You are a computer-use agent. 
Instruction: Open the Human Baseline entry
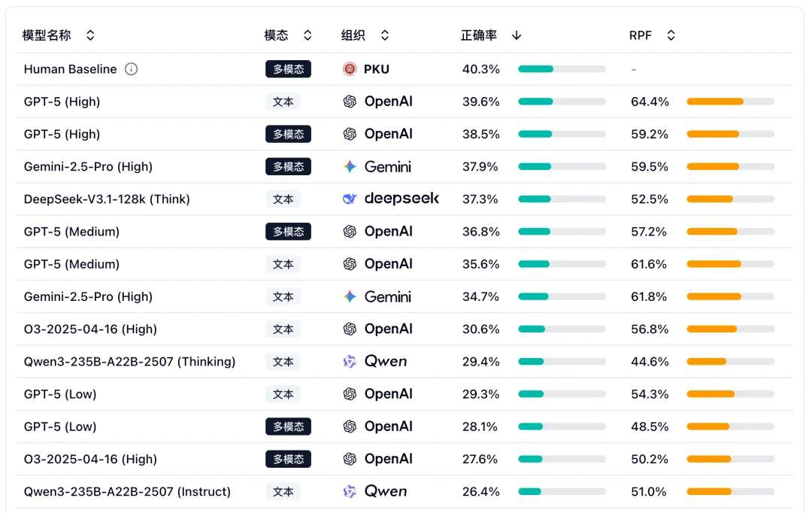pos(70,69)
